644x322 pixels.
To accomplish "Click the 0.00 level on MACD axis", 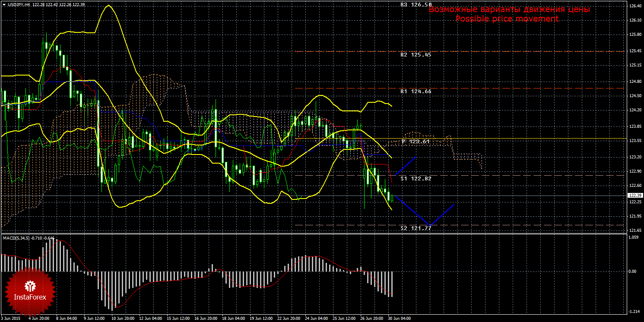I will click(x=632, y=271).
